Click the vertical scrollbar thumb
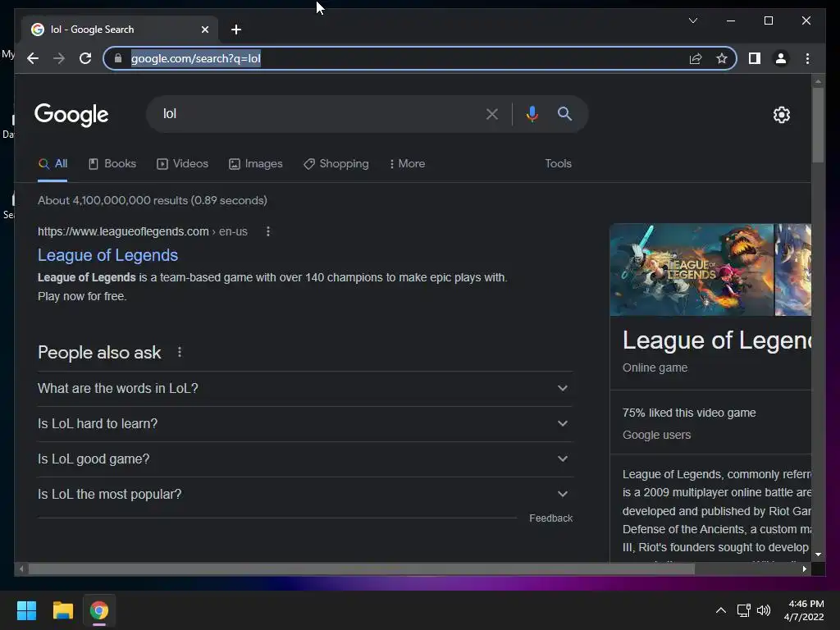 [818, 125]
